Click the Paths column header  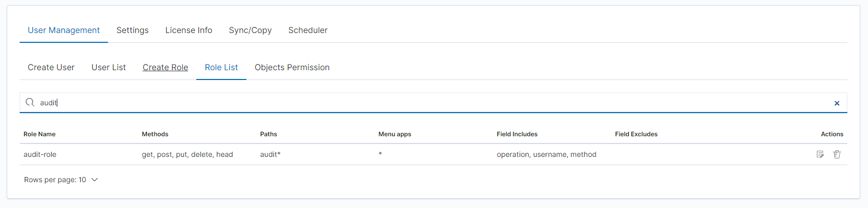coord(269,134)
